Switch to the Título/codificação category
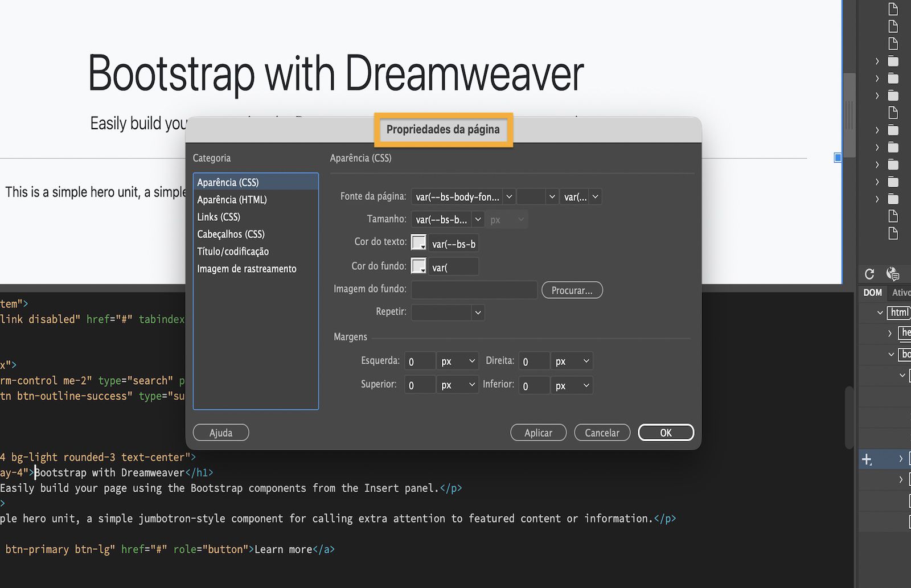The height and width of the screenshot is (588, 911). [256, 252]
